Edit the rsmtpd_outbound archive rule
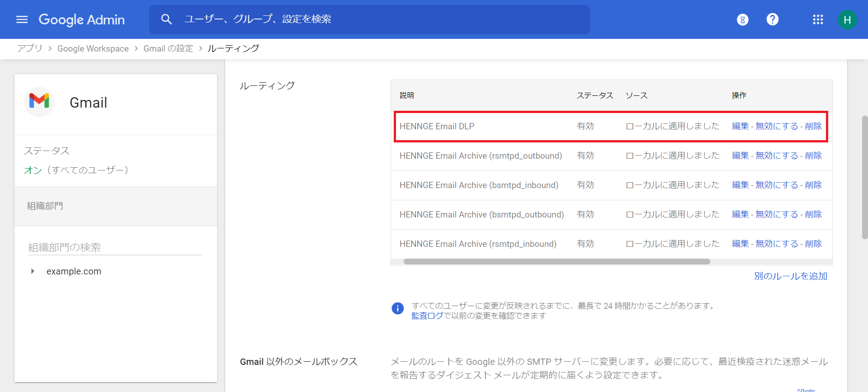 click(740, 156)
